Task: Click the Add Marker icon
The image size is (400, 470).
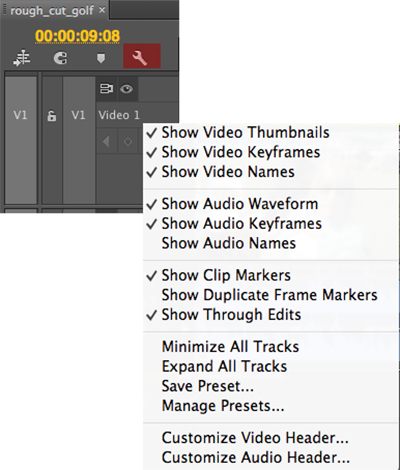Action: coord(101,58)
